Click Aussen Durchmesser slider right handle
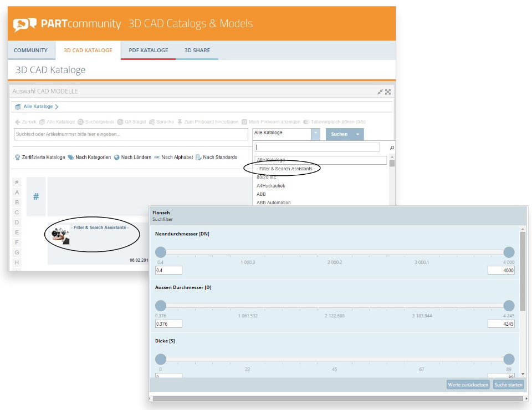 (509, 305)
